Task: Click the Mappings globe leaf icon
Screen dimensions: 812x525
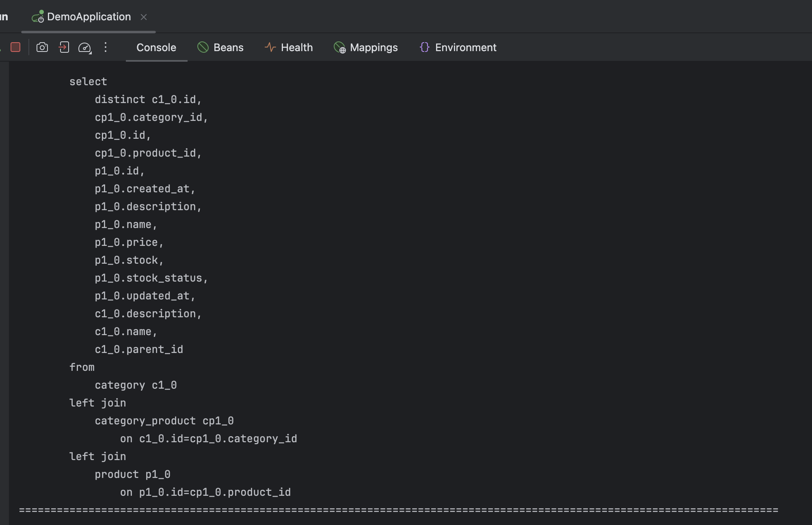Action: [339, 48]
